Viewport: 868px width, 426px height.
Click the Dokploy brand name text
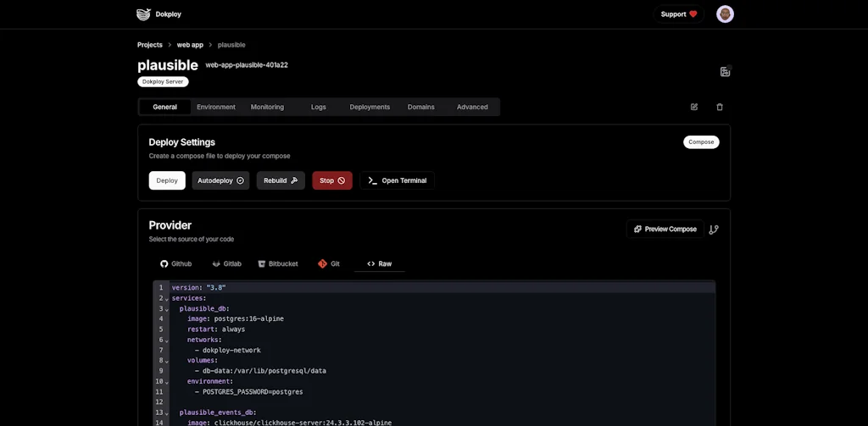tap(169, 14)
